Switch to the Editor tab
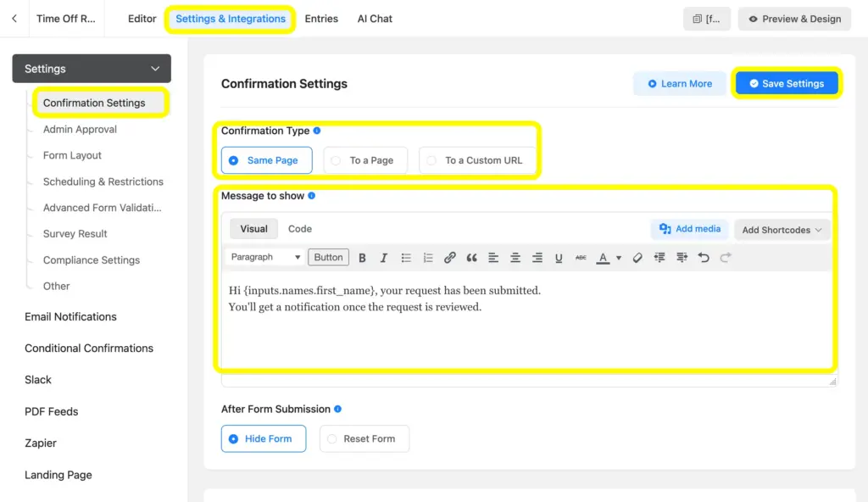Screen dimensions: 868x502 [x=142, y=19]
